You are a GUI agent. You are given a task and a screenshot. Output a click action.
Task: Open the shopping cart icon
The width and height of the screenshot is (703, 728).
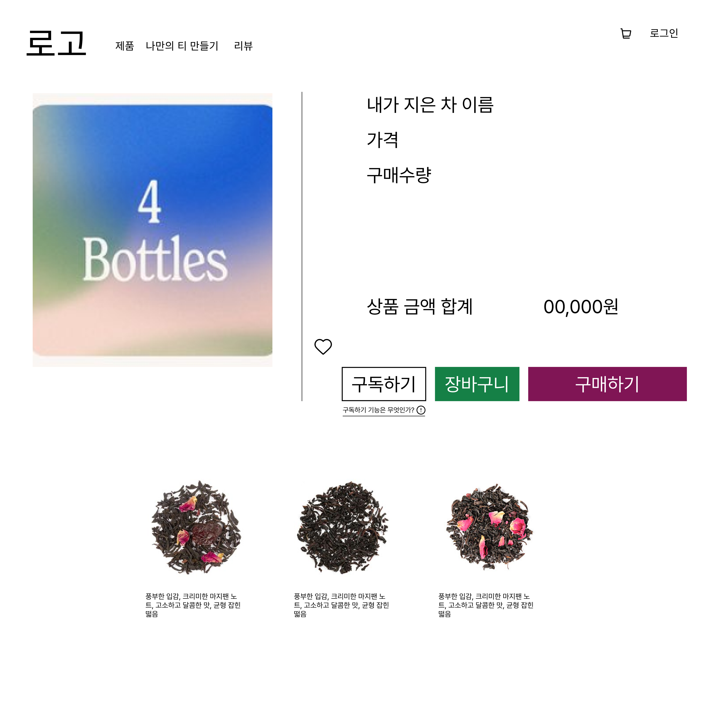click(626, 33)
